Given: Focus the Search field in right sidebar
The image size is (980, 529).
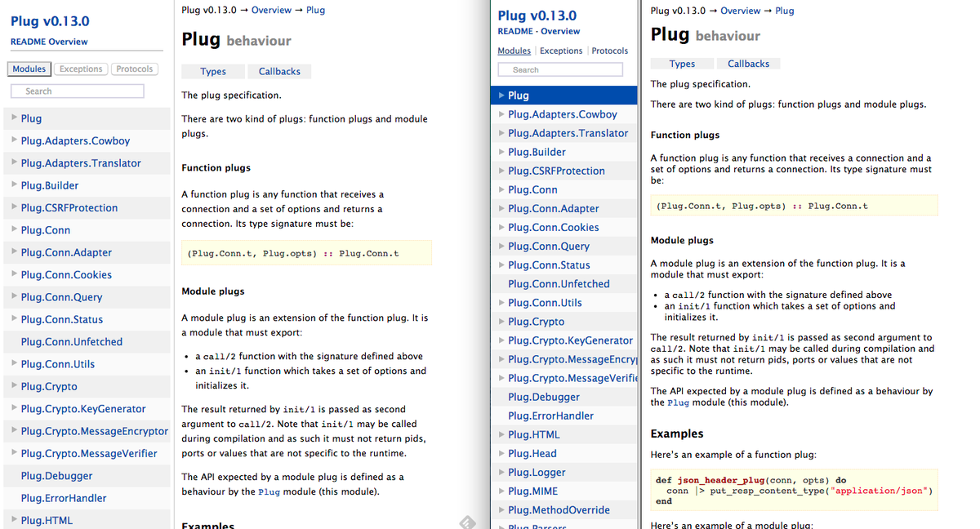Looking at the screenshot, I should [x=560, y=70].
